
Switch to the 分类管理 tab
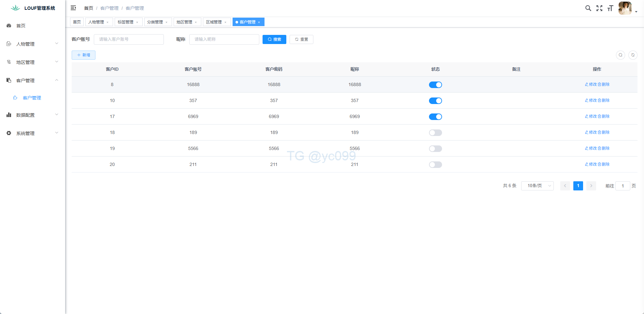[155, 22]
